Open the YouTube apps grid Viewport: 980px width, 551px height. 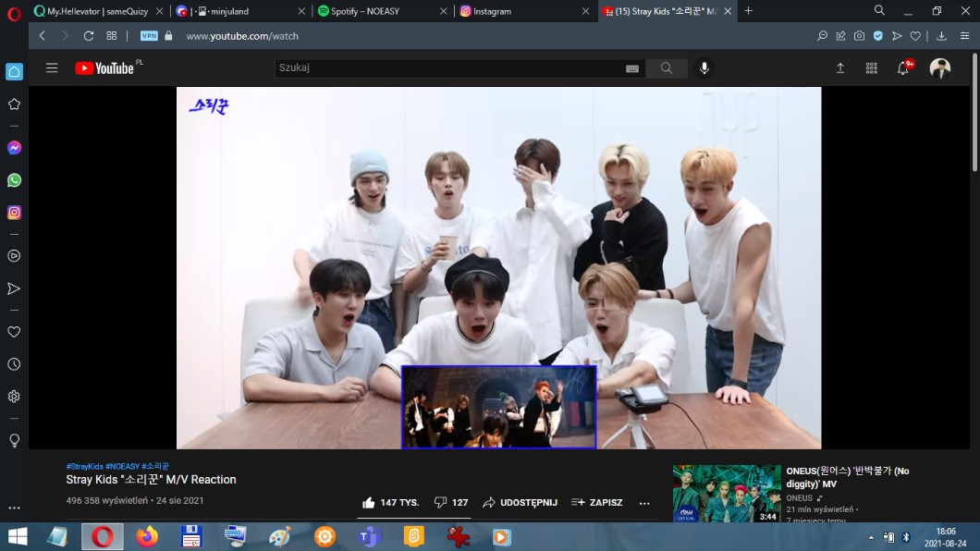871,68
